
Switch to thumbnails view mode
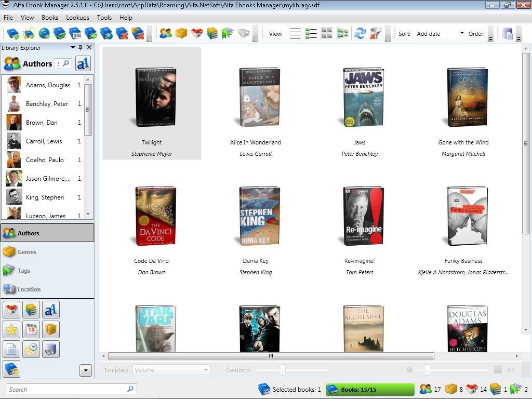click(326, 33)
